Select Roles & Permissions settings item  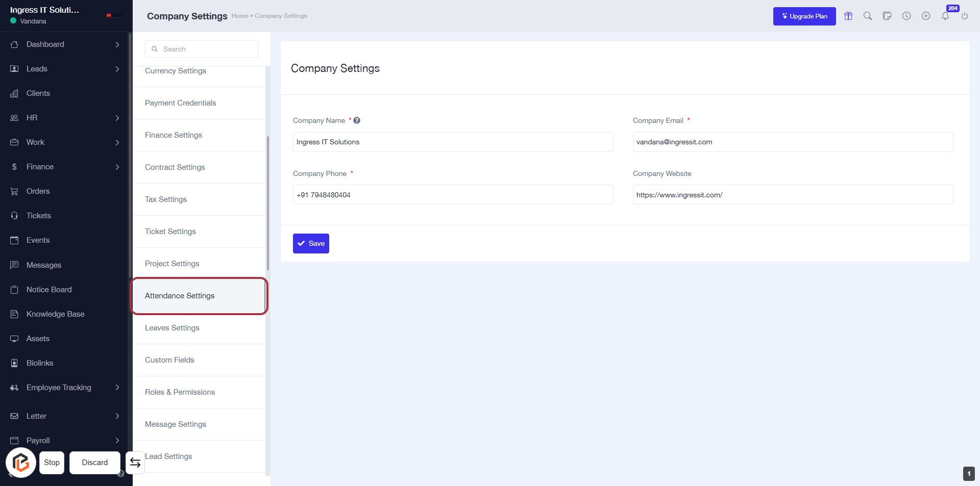pos(180,392)
